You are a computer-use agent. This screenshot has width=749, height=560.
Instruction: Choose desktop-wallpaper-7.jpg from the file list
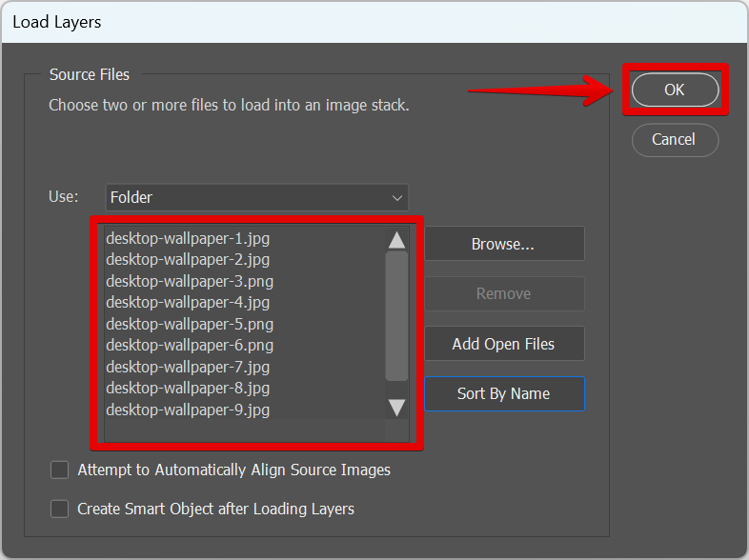188,367
